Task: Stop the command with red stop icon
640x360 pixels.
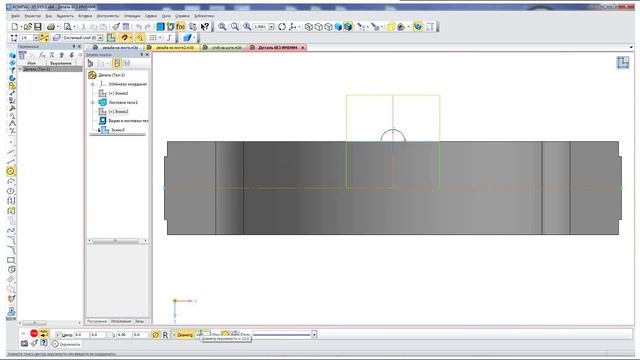Action: tap(34, 333)
